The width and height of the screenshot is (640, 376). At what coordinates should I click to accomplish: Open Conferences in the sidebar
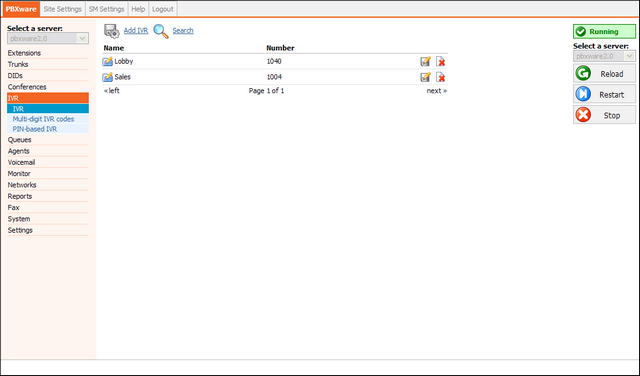coord(48,87)
